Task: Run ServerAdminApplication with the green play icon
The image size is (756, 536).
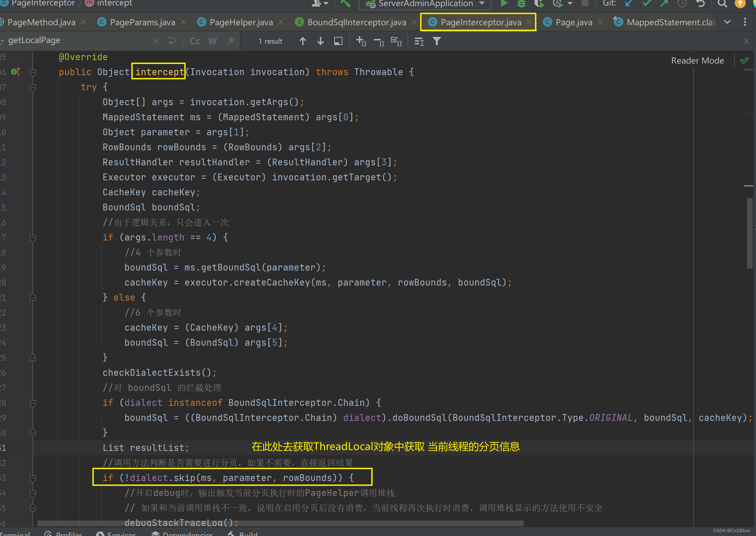Action: pyautogui.click(x=503, y=3)
